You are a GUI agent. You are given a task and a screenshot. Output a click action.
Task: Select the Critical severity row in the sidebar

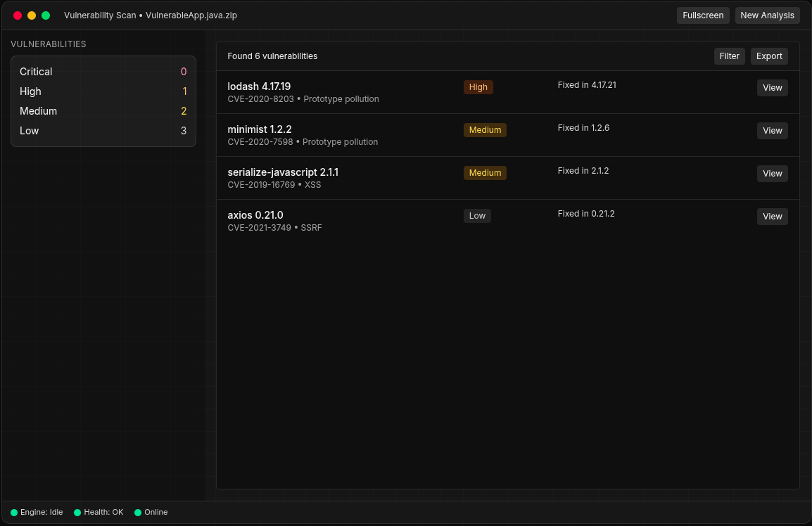(x=103, y=72)
